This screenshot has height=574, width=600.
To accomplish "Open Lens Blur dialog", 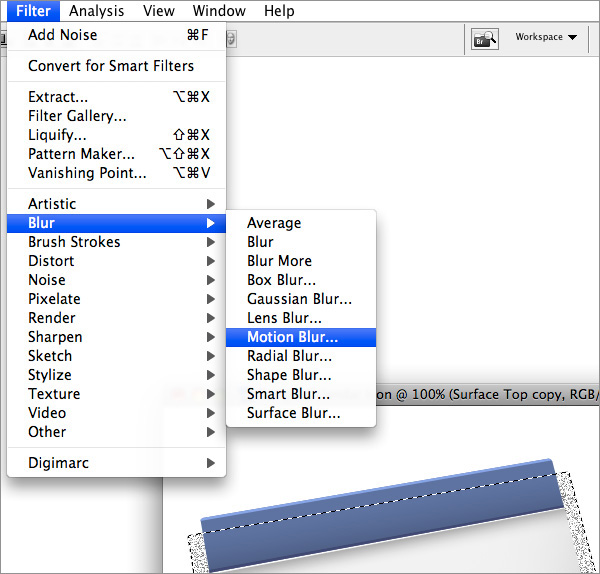I will pyautogui.click(x=301, y=318).
